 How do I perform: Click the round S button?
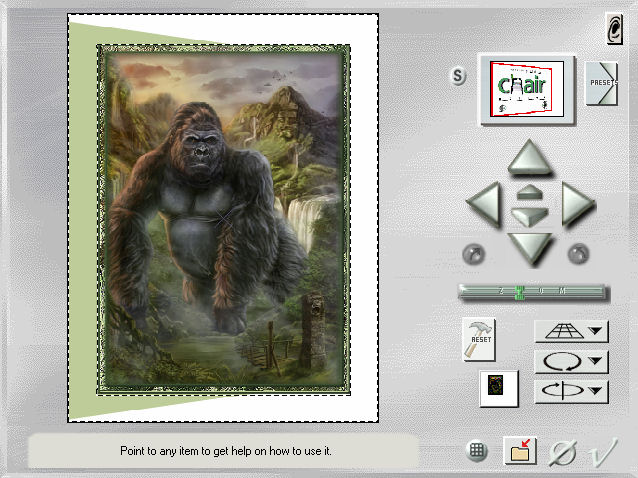(x=458, y=76)
